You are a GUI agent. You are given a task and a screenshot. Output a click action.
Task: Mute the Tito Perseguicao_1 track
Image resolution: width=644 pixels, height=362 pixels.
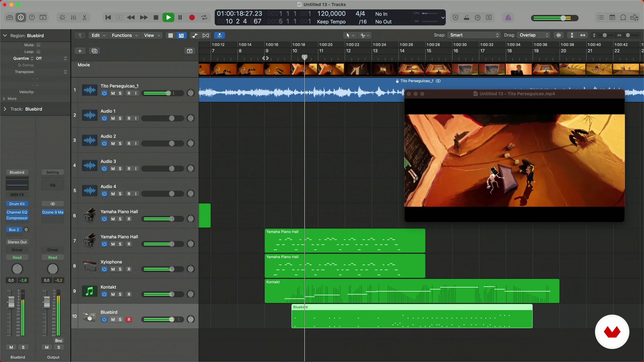pos(113,93)
